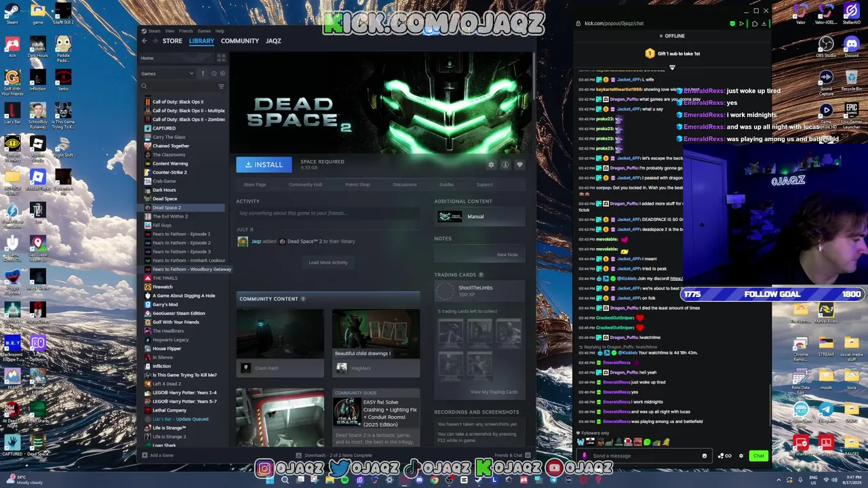
Task: Open the 'Beautiful child drawings' community thumbnail
Action: point(376,334)
